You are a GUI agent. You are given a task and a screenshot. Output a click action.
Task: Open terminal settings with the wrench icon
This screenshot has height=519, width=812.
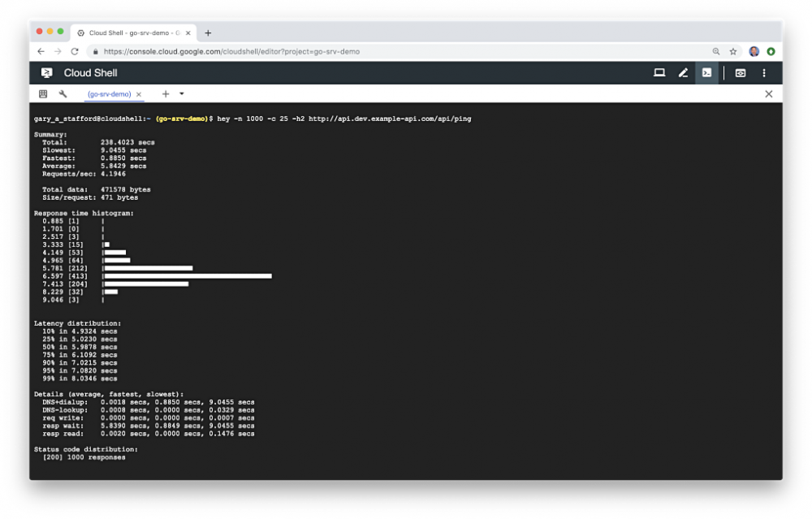pyautogui.click(x=63, y=93)
